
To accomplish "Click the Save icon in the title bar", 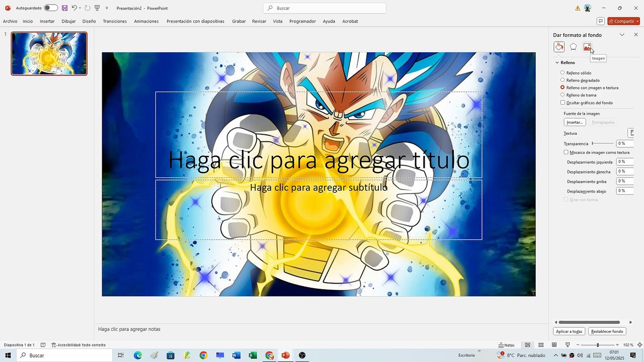I will click(64, 8).
